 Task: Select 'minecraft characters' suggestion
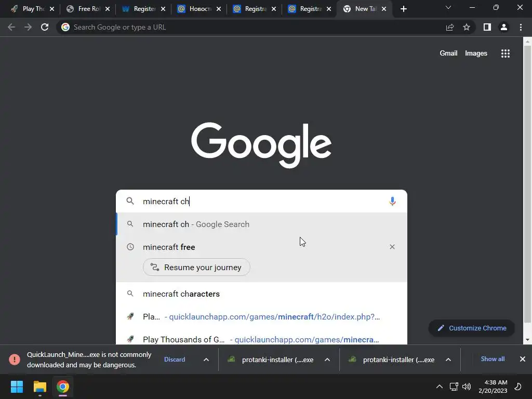(x=261, y=294)
